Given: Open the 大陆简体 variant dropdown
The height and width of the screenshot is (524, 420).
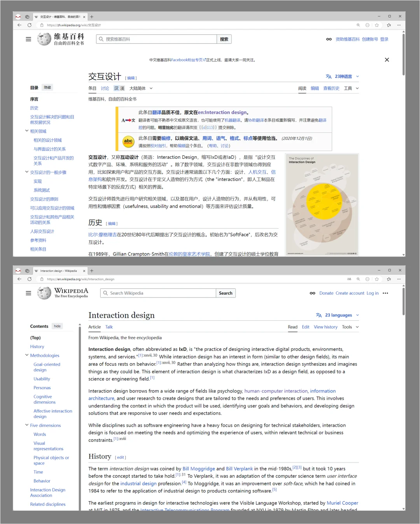Looking at the screenshot, I should (141, 88).
